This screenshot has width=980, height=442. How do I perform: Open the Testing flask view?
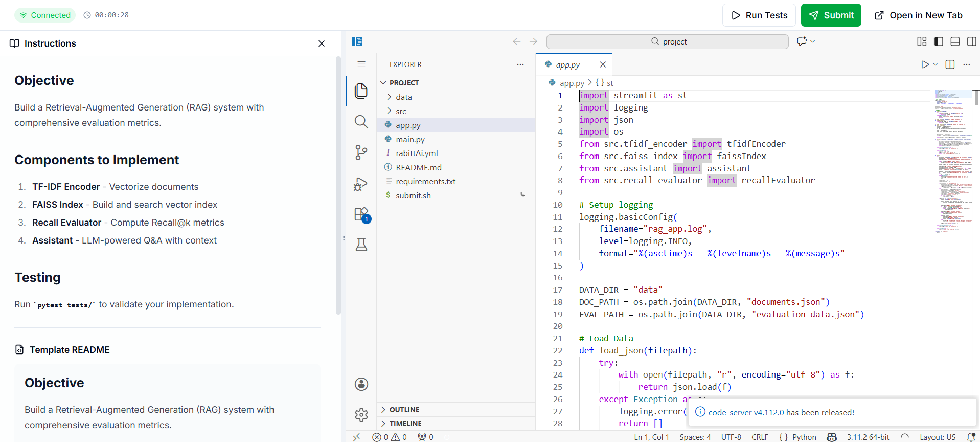point(361,245)
